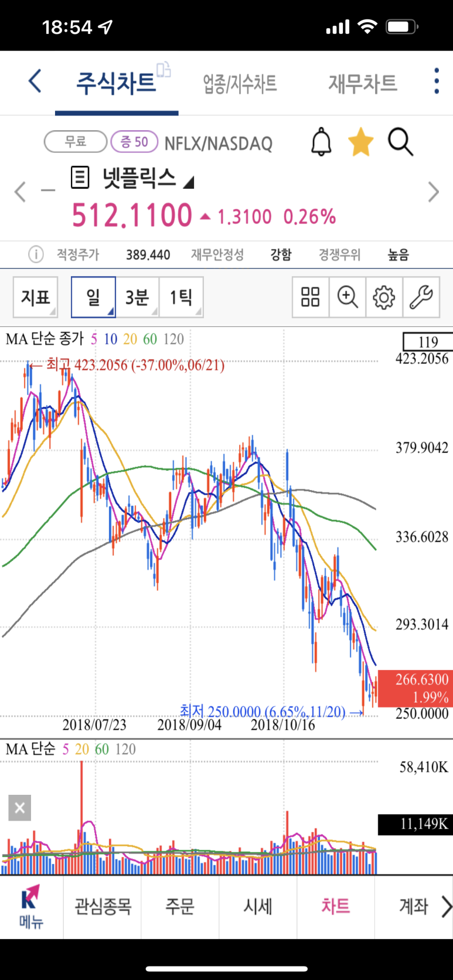Tap MA period 120 in price legend

pos(173,339)
